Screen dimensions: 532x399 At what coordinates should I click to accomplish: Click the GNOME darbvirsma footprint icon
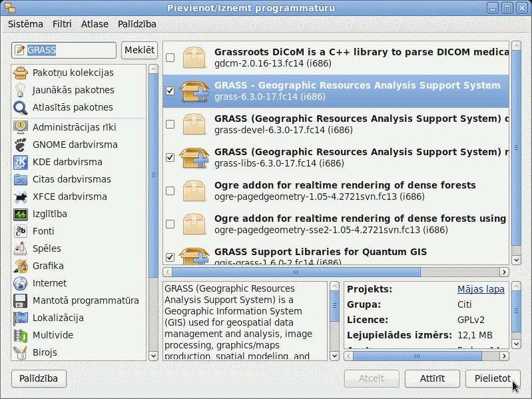[21, 145]
